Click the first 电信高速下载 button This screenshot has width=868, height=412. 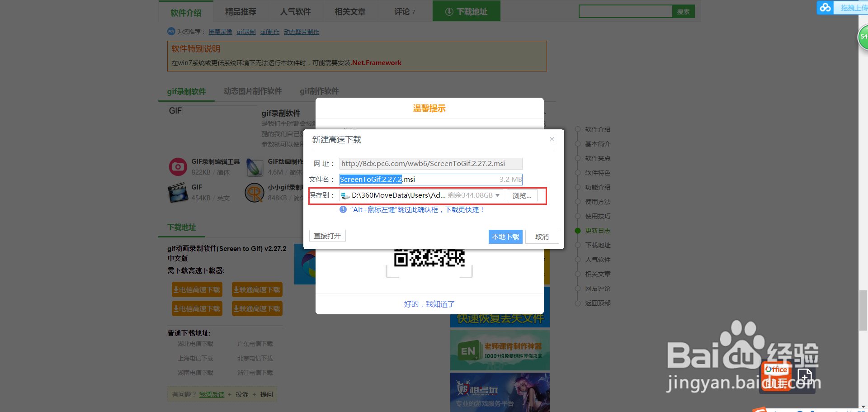point(197,289)
